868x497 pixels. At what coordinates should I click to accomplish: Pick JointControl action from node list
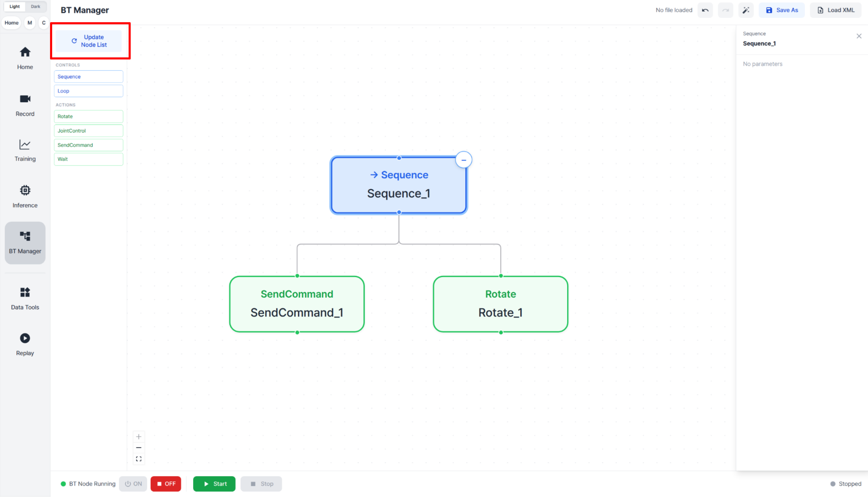[x=88, y=131]
